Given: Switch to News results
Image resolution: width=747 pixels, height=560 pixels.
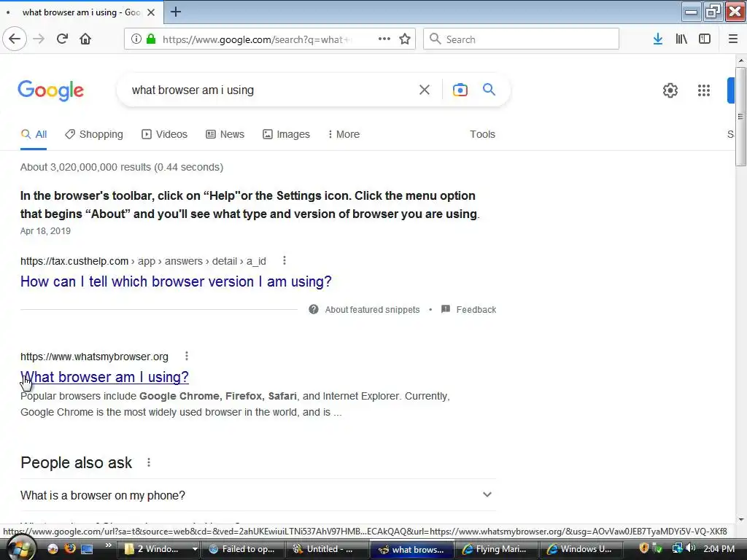Looking at the screenshot, I should pos(225,134).
